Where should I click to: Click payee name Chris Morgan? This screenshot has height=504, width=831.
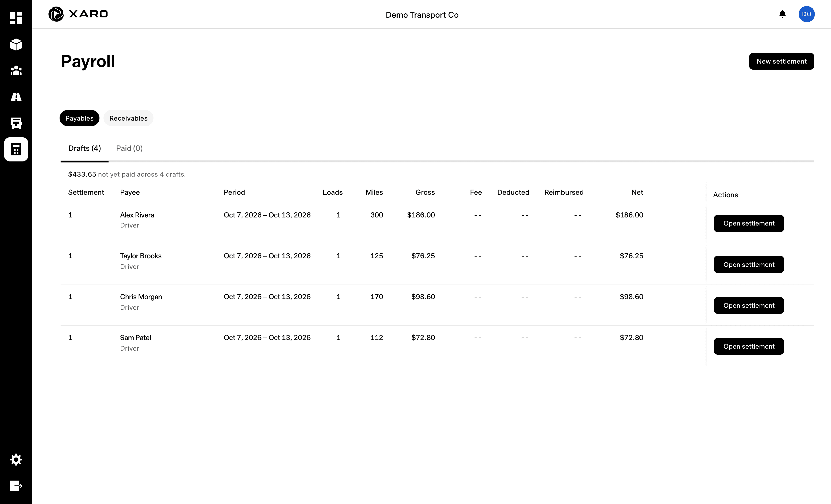click(x=141, y=297)
